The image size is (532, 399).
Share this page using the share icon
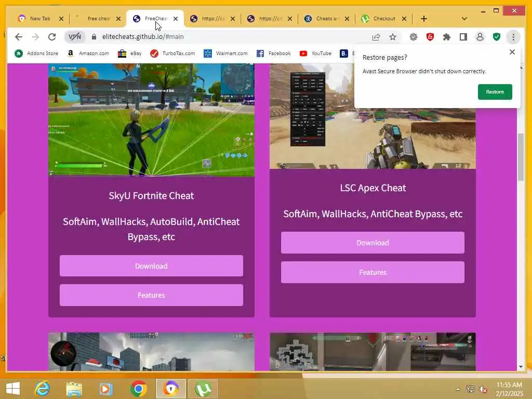pyautogui.click(x=376, y=37)
